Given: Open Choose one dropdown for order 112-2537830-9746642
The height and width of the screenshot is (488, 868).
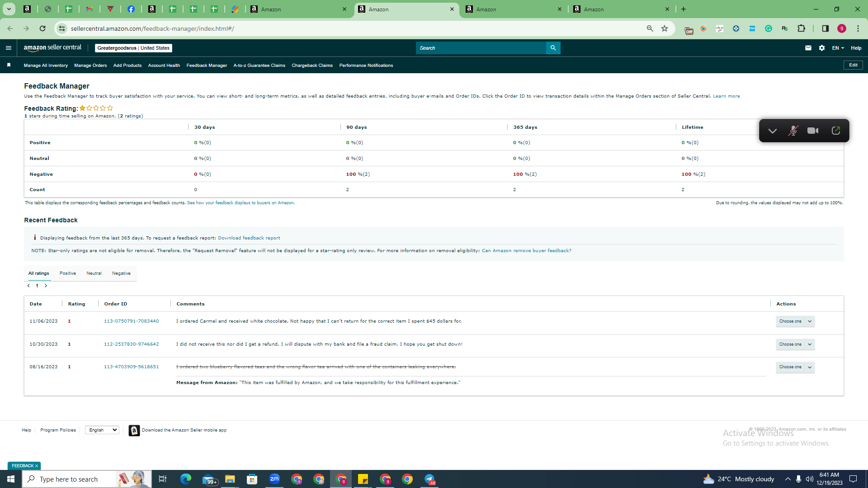Looking at the screenshot, I should [795, 344].
